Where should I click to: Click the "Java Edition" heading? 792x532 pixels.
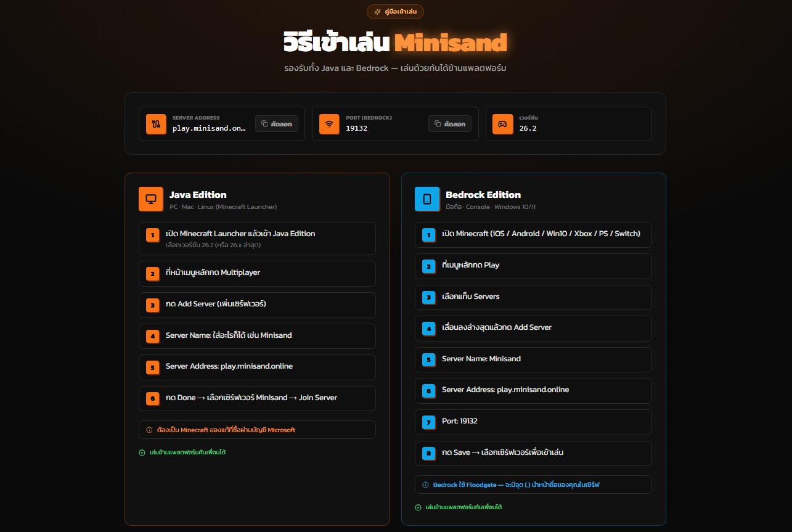pyautogui.click(x=198, y=195)
